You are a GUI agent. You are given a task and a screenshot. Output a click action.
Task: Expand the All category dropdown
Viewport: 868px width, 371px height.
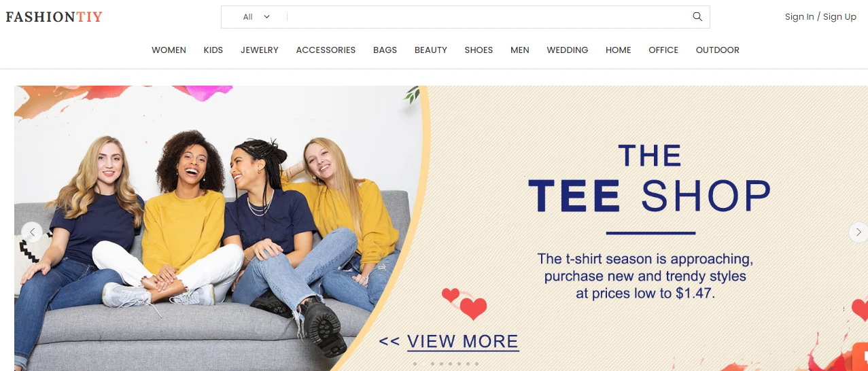(256, 17)
